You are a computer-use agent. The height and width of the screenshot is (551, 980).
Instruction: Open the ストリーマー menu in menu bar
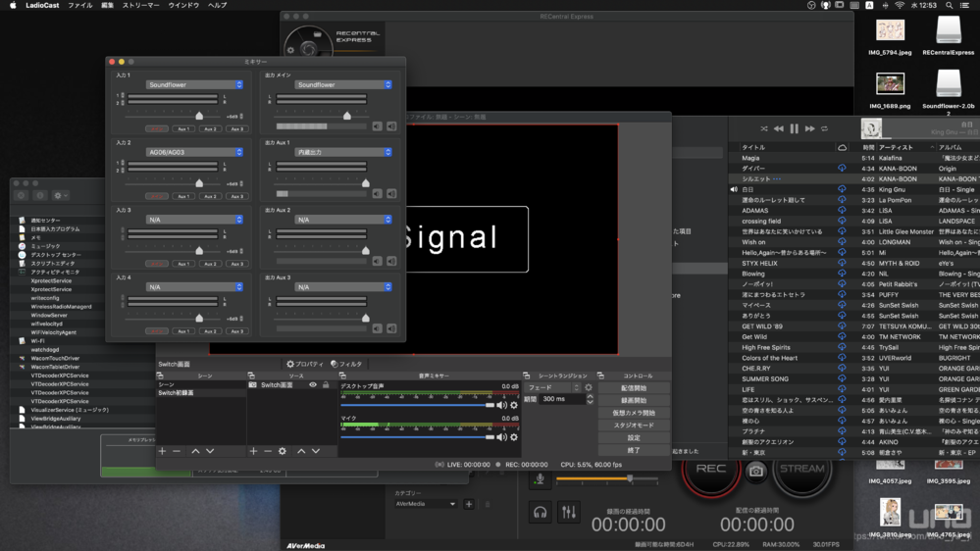(140, 5)
